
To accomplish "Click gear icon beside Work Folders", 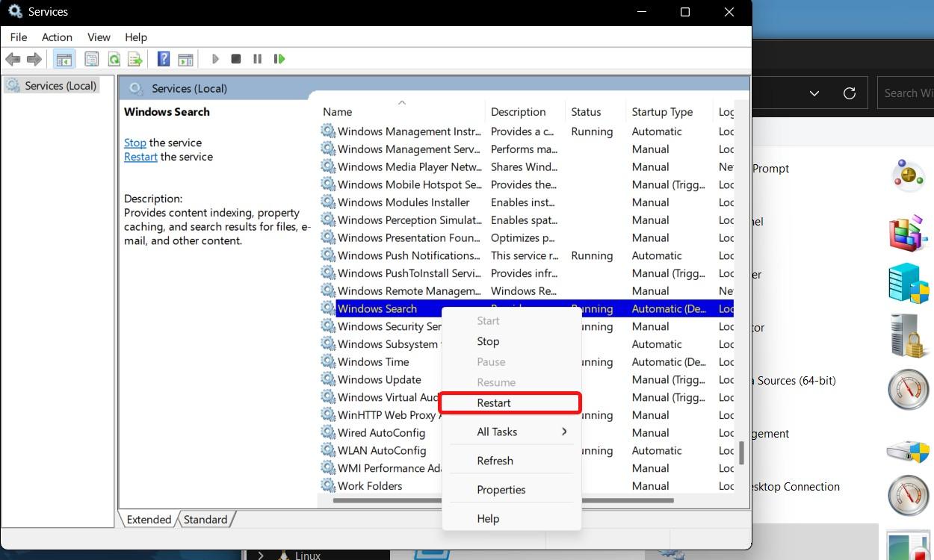I will 328,486.
